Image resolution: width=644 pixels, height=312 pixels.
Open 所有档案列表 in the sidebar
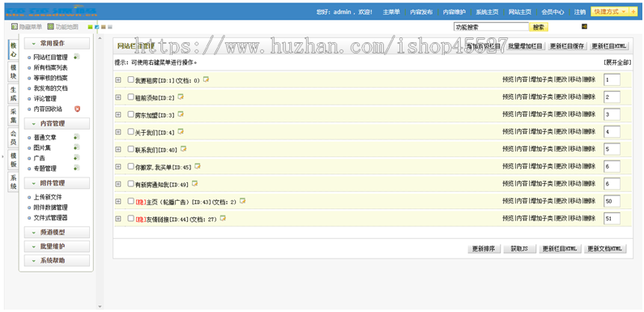(x=50, y=67)
